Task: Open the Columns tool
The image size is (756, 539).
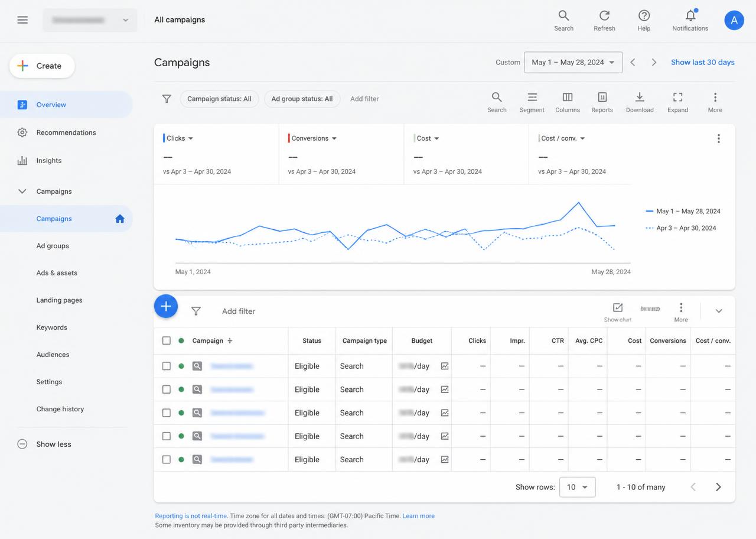Action: point(568,102)
